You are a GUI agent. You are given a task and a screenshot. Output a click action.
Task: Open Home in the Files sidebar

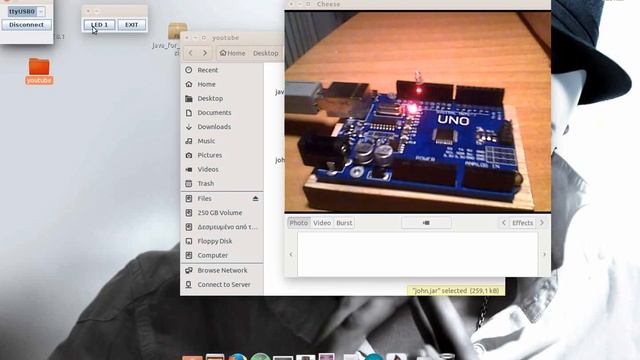(x=222, y=84)
